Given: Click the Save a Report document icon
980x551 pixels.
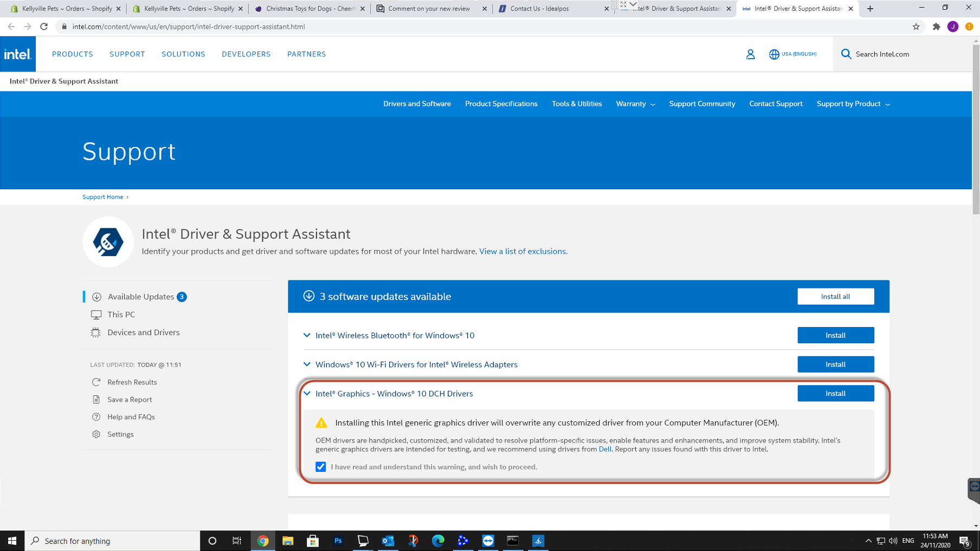Looking at the screenshot, I should (x=96, y=400).
